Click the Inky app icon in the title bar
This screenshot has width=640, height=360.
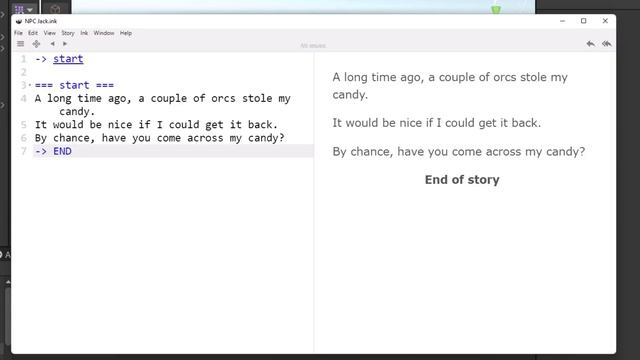tap(19, 21)
